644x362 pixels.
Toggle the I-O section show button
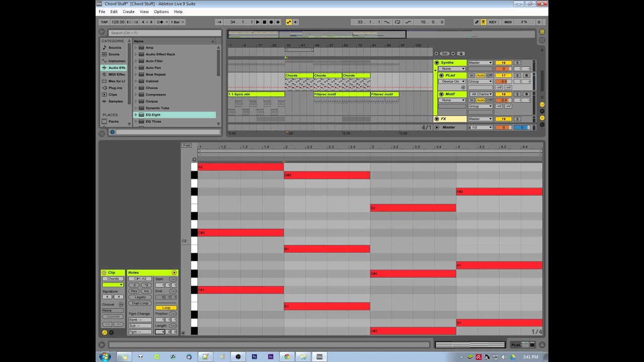[x=542, y=104]
